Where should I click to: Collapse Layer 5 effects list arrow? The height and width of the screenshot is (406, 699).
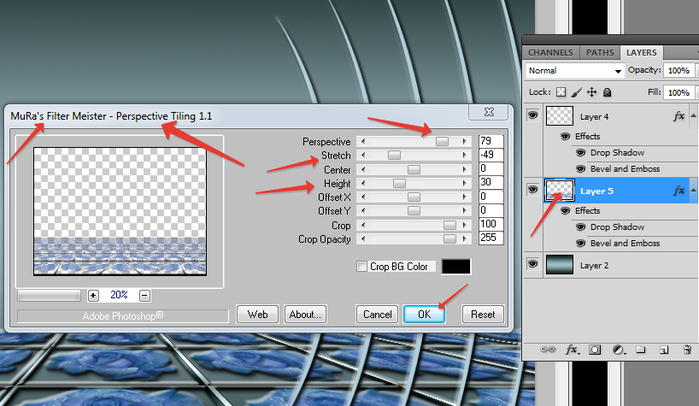tap(693, 190)
